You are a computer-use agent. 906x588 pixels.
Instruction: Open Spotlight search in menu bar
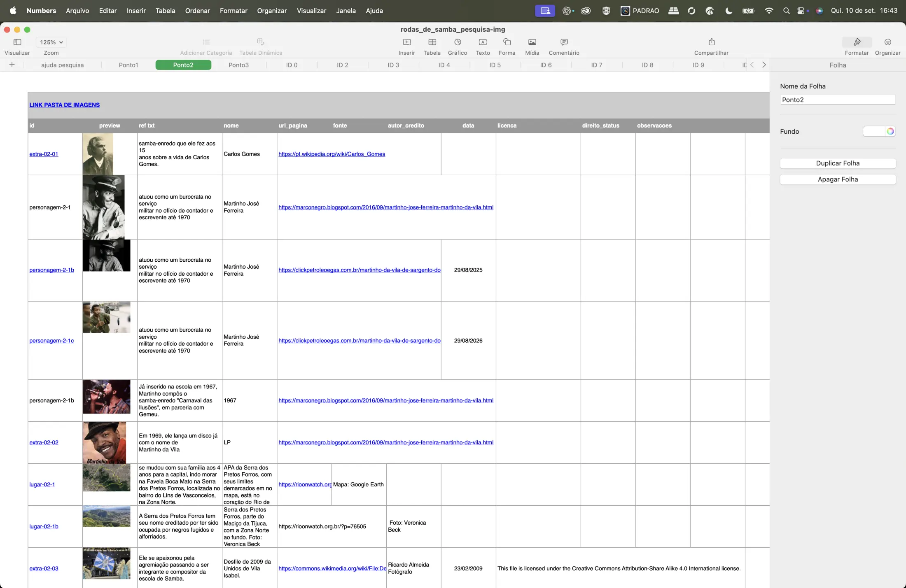coord(786,11)
